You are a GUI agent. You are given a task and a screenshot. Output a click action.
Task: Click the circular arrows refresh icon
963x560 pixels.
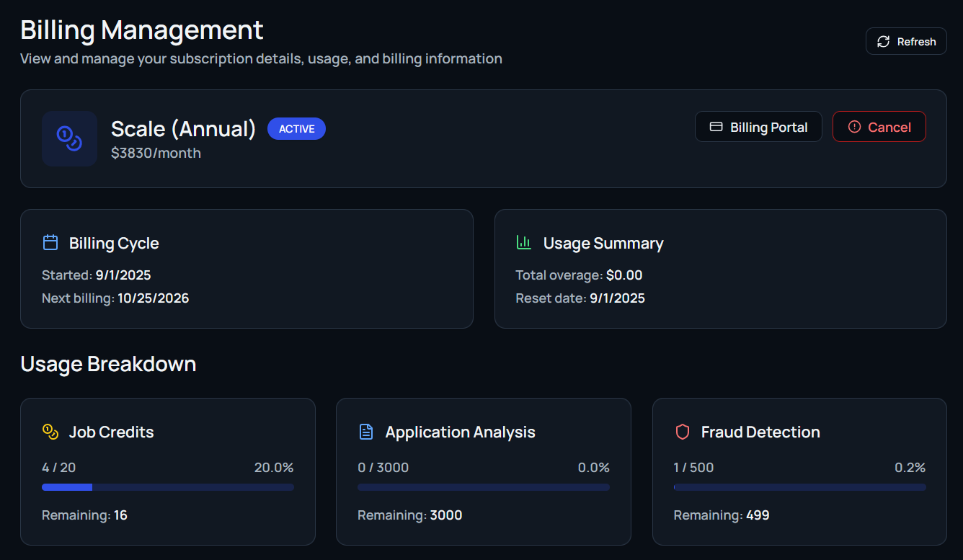click(883, 42)
